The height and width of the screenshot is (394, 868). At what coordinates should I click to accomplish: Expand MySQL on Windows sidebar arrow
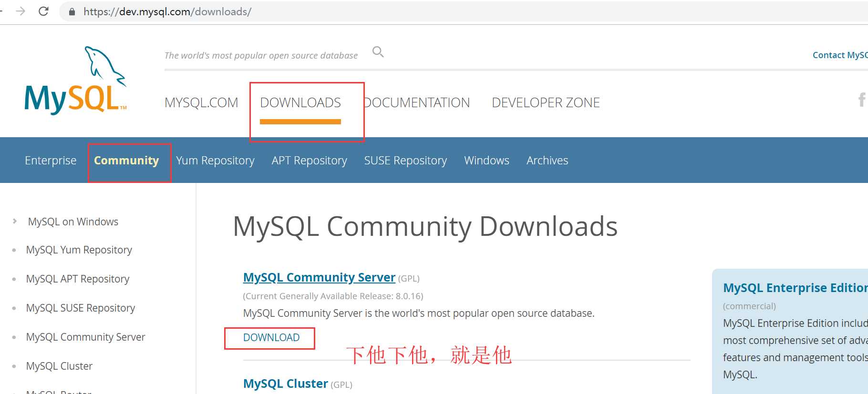pyautogui.click(x=15, y=221)
